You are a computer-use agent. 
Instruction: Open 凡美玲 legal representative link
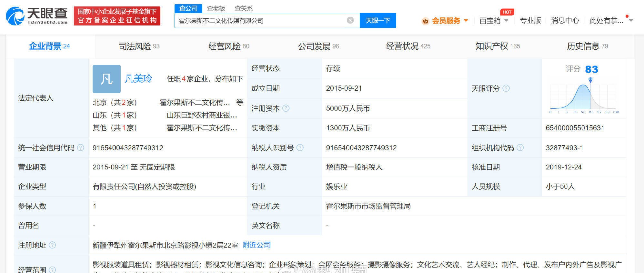tap(138, 78)
